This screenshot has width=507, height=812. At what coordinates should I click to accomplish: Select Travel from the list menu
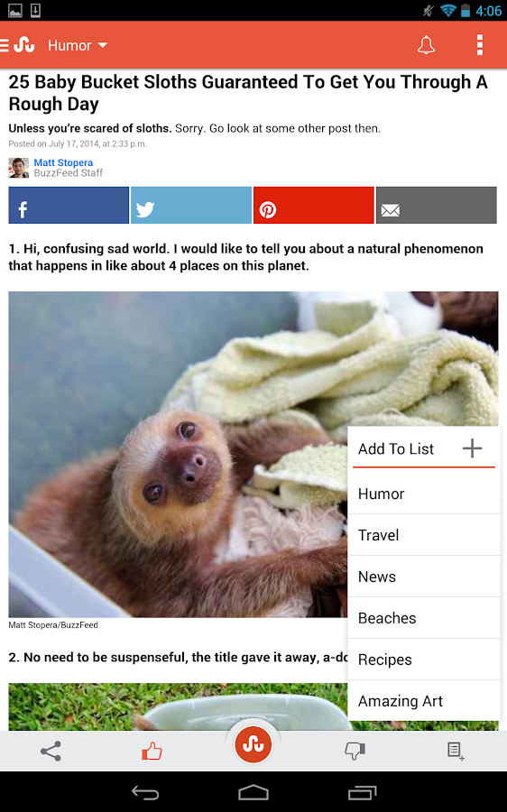point(424,535)
